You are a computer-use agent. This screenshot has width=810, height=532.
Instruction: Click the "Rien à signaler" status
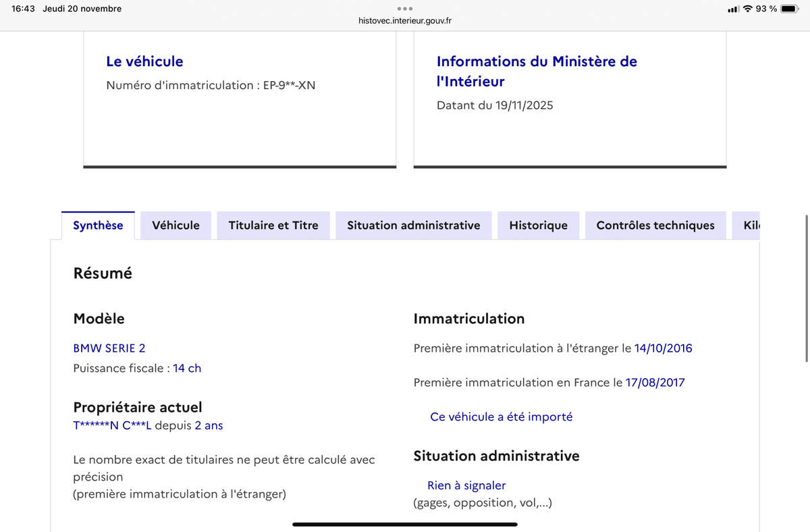466,485
